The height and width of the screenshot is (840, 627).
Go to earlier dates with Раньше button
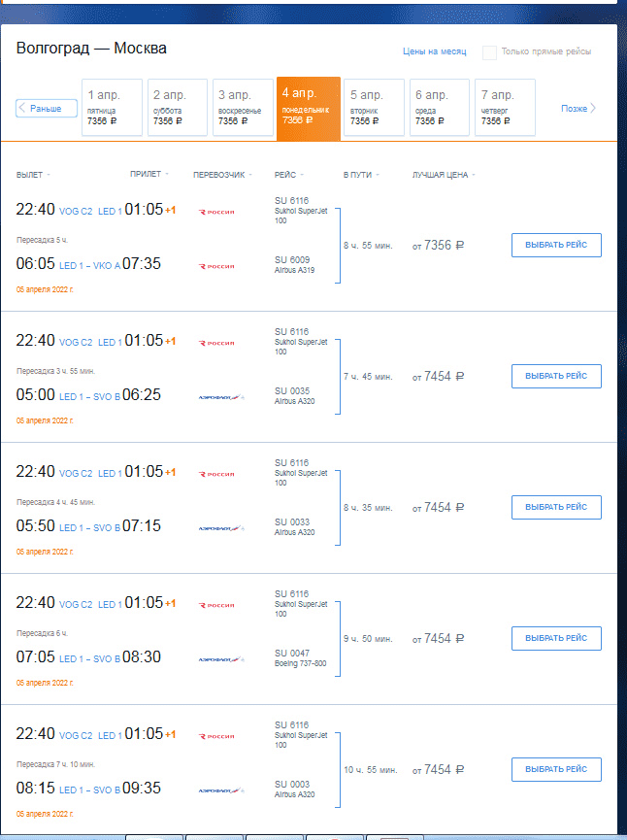tap(46, 108)
